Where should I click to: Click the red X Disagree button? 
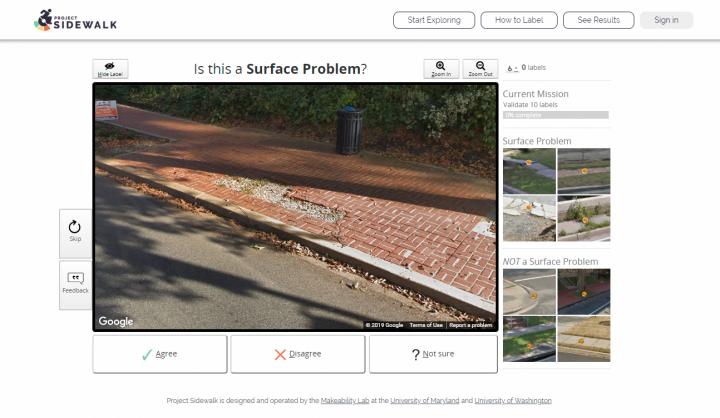click(297, 354)
